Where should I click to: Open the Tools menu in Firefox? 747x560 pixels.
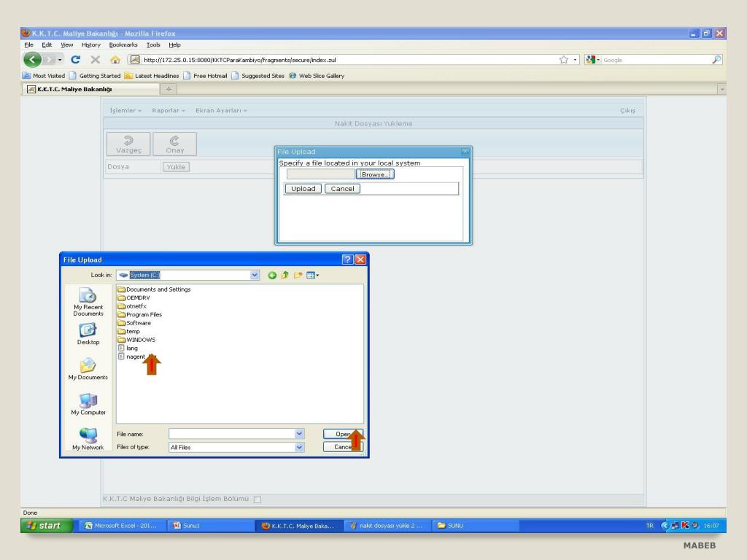(x=153, y=44)
